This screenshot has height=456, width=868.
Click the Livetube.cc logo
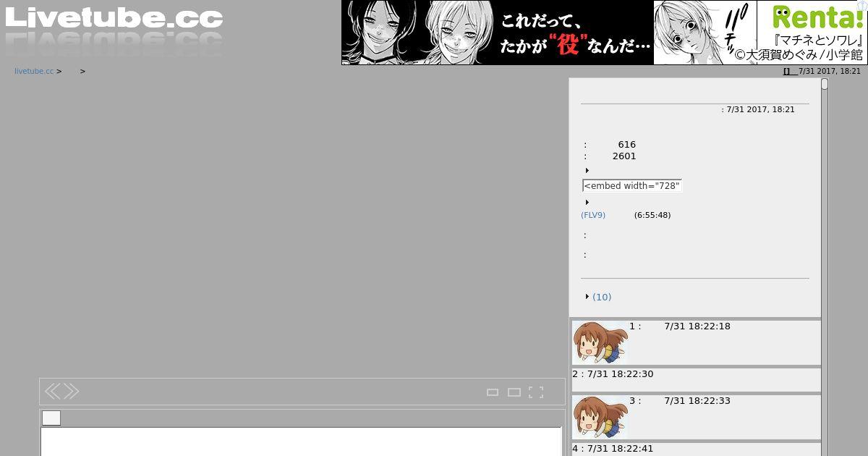[x=114, y=19]
